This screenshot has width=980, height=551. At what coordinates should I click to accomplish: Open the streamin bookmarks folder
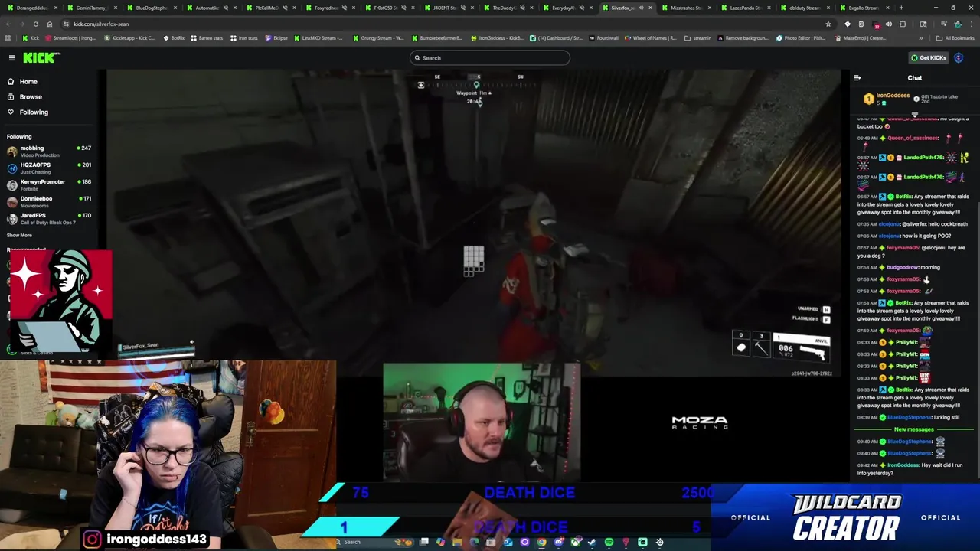[x=697, y=38]
